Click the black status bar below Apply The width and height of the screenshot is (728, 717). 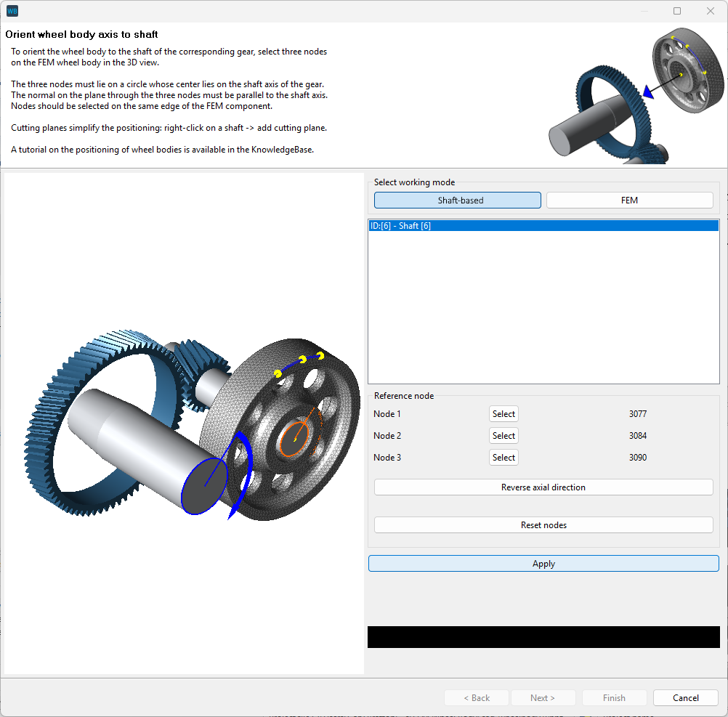point(543,637)
